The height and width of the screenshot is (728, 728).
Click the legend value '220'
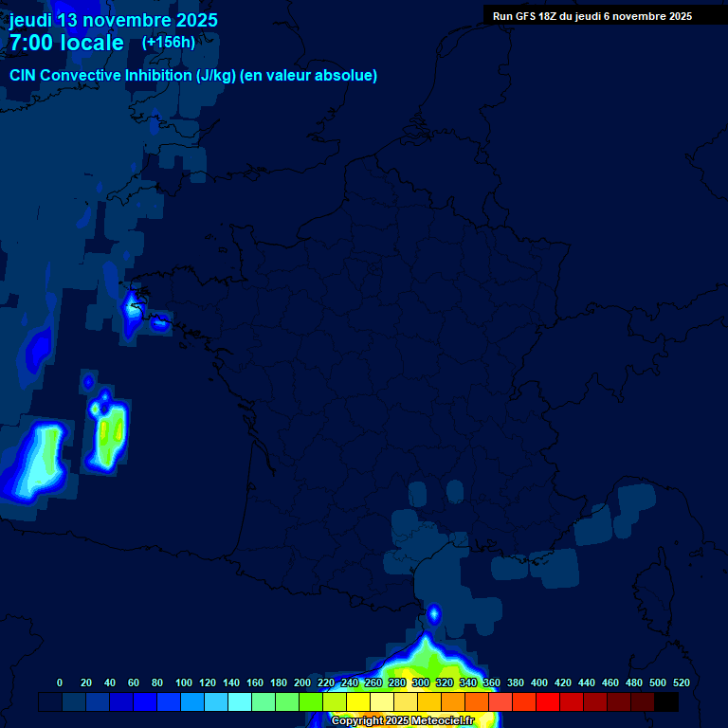click(326, 682)
